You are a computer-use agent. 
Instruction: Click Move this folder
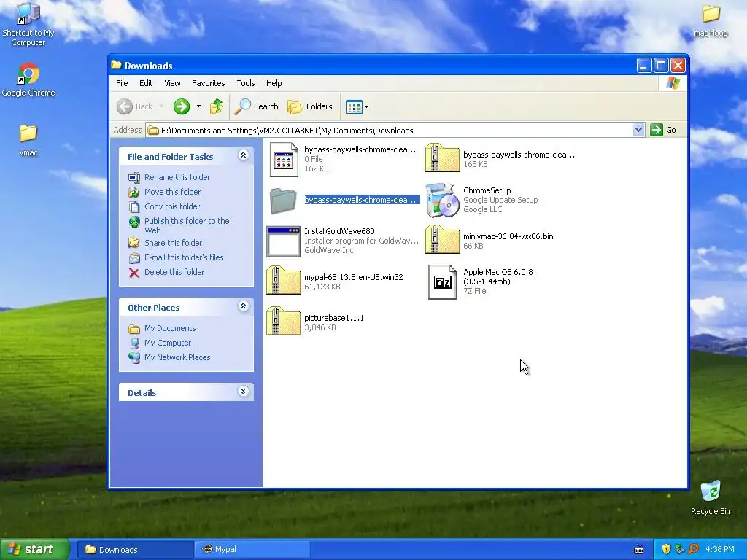[172, 192]
